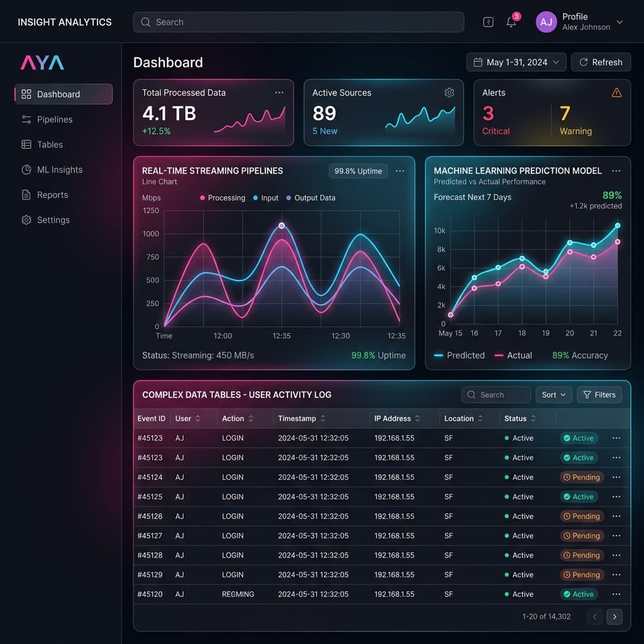The image size is (644, 644).
Task: Click the '89% Accuracy' label
Action: pos(580,355)
